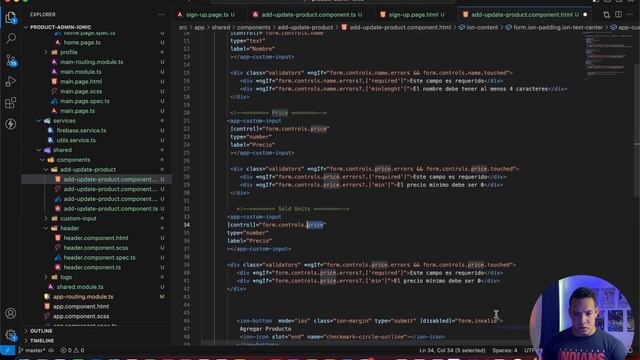Open the Search view in activity bar
Viewport: 640px width, 360px height.
pyautogui.click(x=11, y=39)
